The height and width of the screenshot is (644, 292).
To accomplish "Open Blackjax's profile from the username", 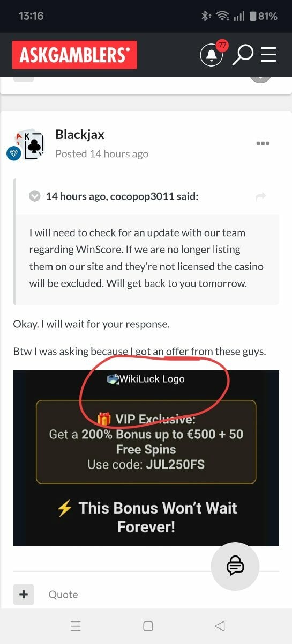I will 80,134.
